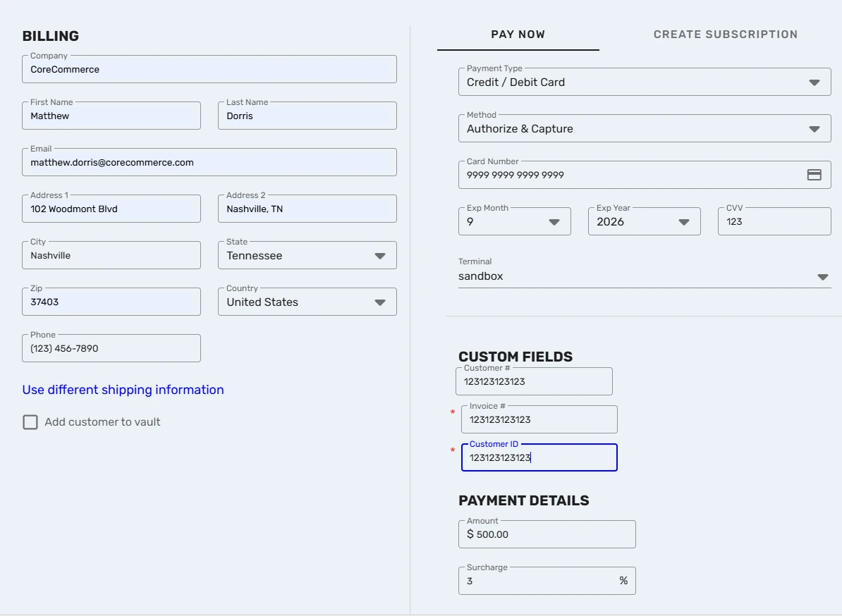Image resolution: width=842 pixels, height=616 pixels.
Task: Open the State dropdown showing Tennessee
Action: click(307, 255)
